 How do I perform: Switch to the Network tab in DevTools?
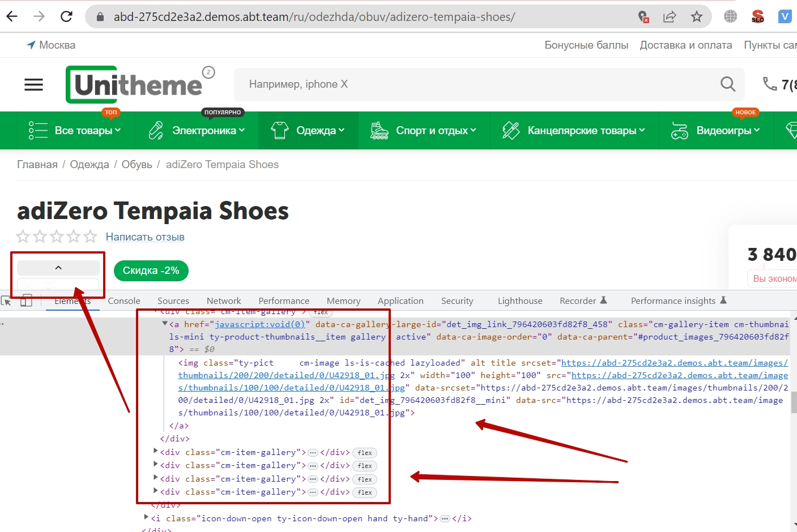point(224,301)
